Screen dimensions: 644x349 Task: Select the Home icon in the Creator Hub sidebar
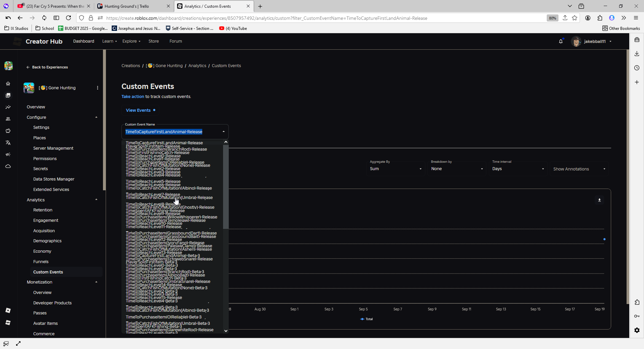pos(8,83)
